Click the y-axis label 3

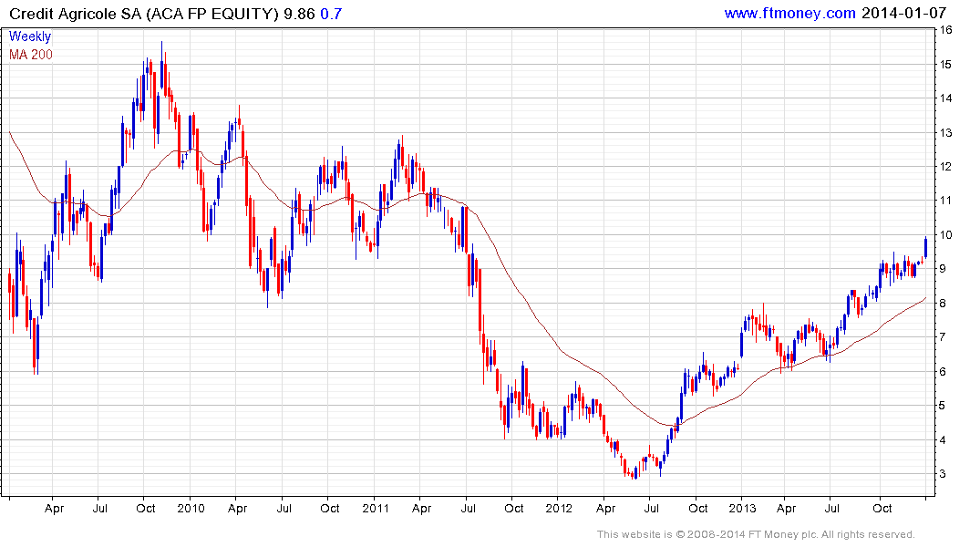tap(943, 474)
